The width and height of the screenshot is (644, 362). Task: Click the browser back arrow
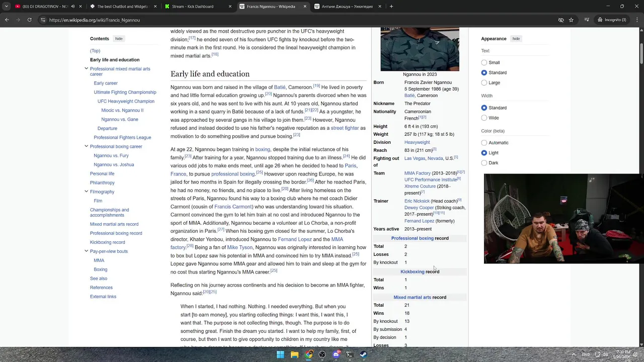pyautogui.click(x=7, y=20)
